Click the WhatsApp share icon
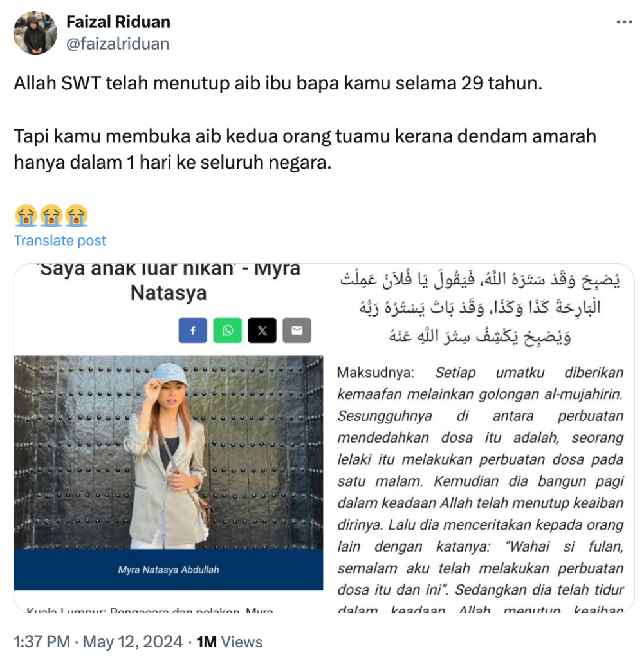This screenshot has width=644, height=659. coord(227,330)
